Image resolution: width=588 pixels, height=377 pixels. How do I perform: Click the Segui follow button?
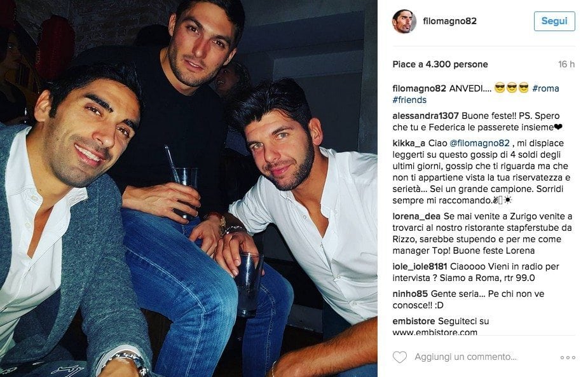(554, 21)
